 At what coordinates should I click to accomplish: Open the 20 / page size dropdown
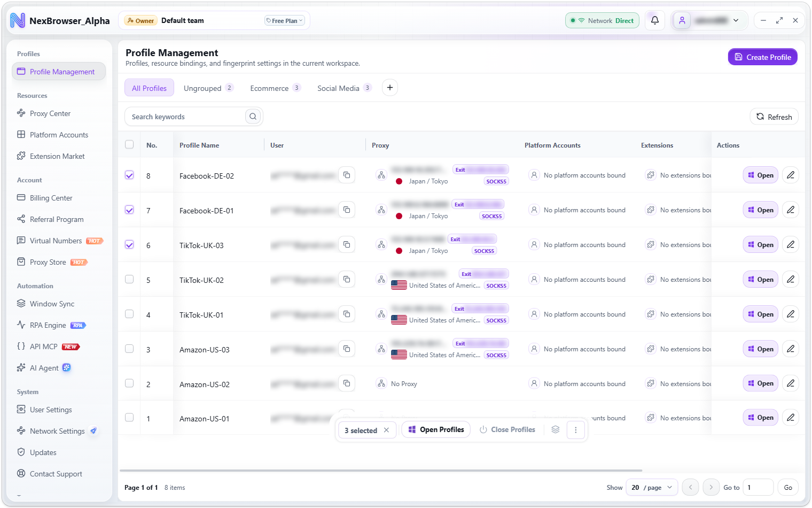tap(652, 487)
